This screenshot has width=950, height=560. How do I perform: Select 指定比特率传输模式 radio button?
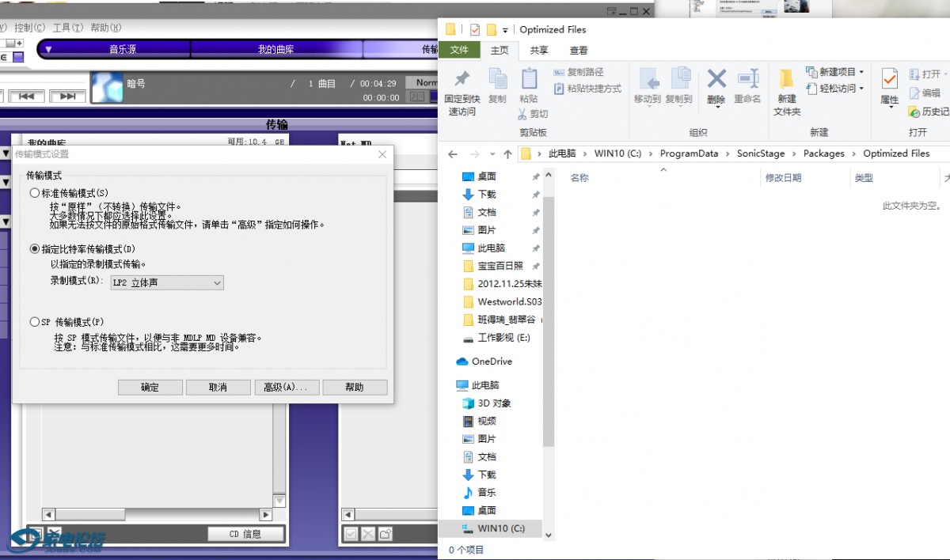(34, 248)
